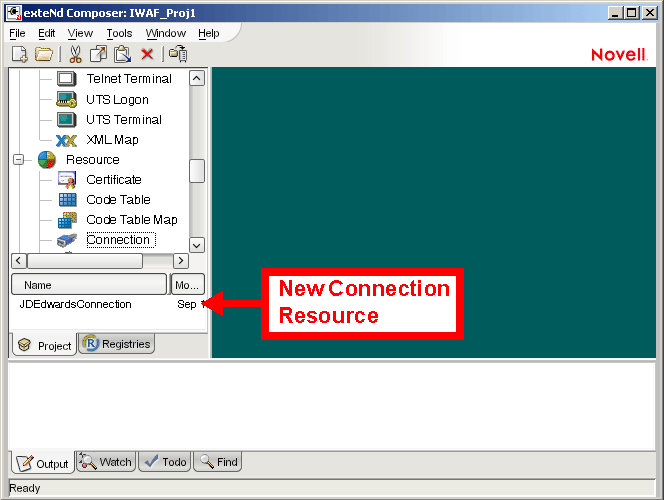Switch to the Project tab
This screenshot has width=664, height=500.
coord(44,345)
